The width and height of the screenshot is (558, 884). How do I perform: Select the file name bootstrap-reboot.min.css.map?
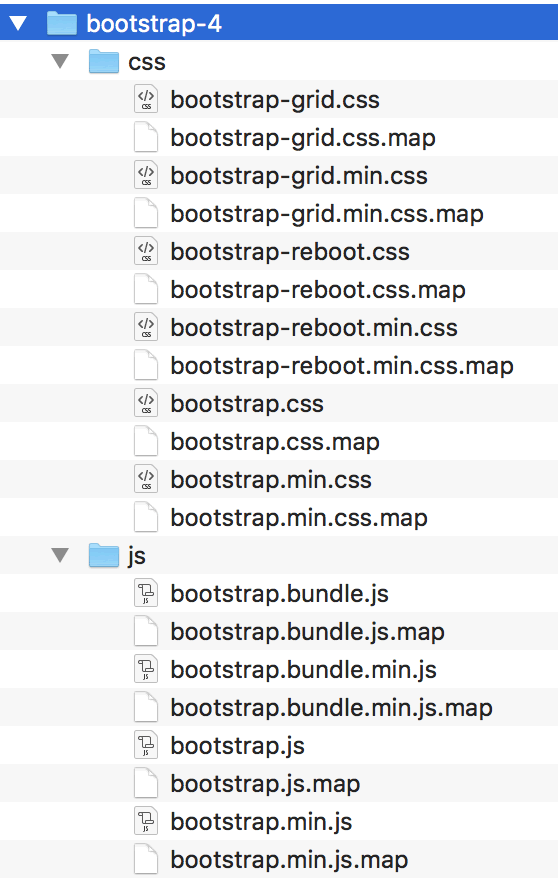pos(342,366)
